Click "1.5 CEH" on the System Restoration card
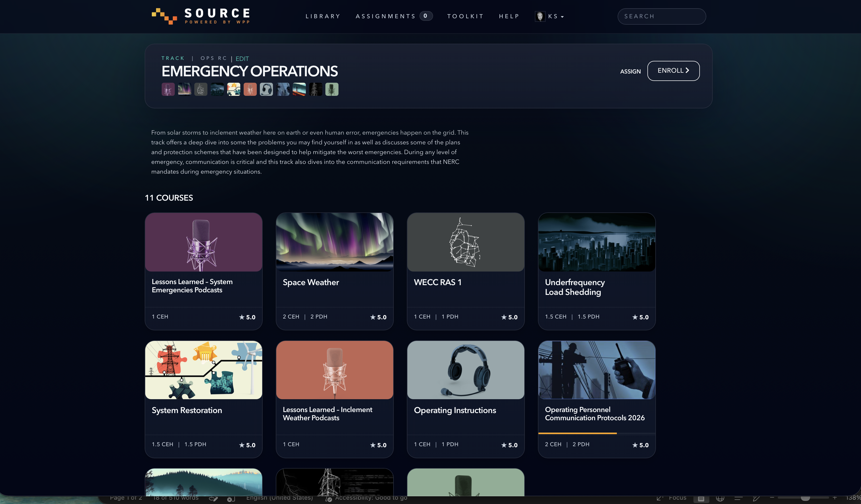 (163, 444)
